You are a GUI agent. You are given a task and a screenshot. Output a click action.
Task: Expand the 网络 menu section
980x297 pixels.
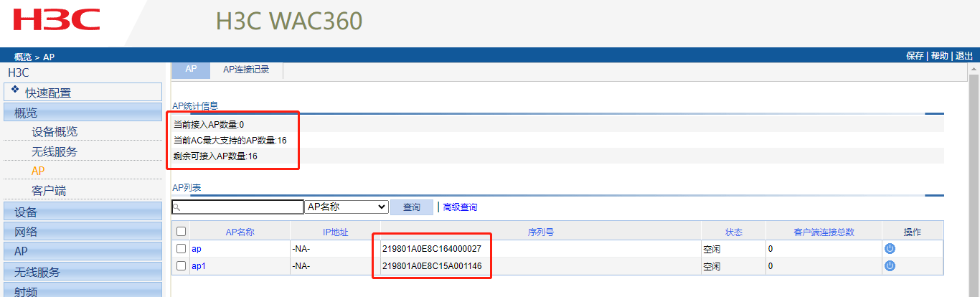click(x=83, y=232)
